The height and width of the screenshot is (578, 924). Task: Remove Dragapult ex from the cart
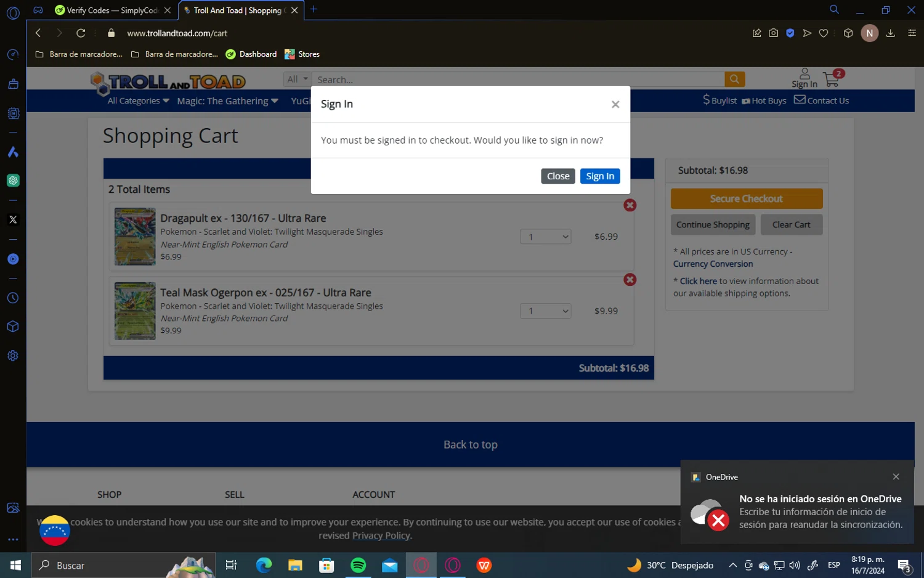(x=630, y=205)
